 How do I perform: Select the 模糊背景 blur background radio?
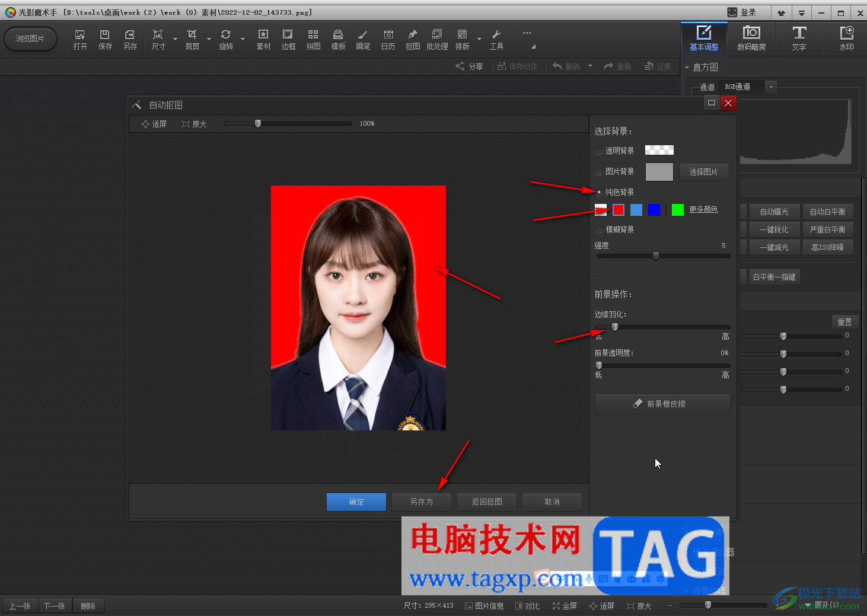599,230
